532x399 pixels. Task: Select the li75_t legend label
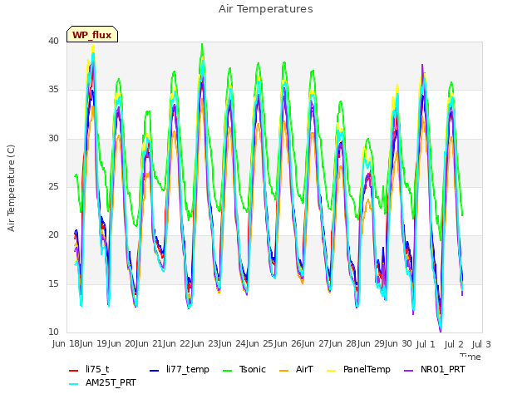pyautogui.click(x=97, y=369)
